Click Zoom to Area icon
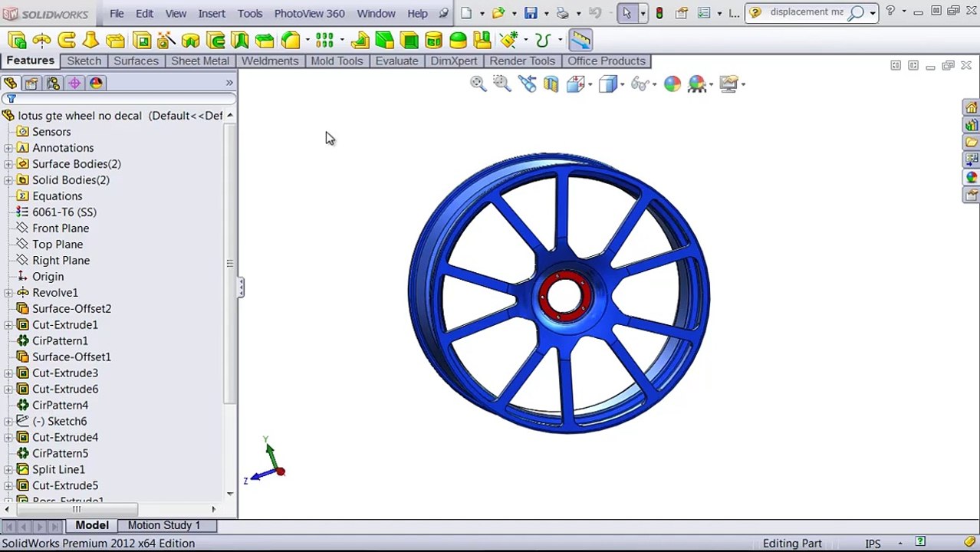Viewport: 980px width, 552px height. [x=502, y=84]
